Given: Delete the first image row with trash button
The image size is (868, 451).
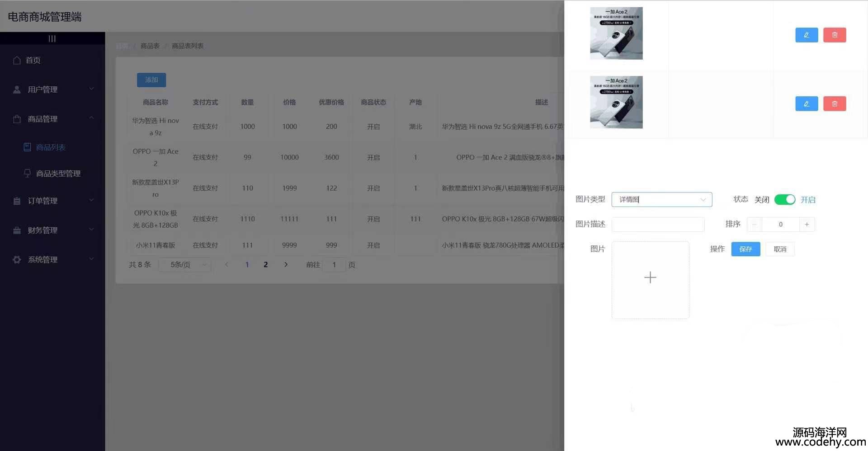Looking at the screenshot, I should [835, 35].
